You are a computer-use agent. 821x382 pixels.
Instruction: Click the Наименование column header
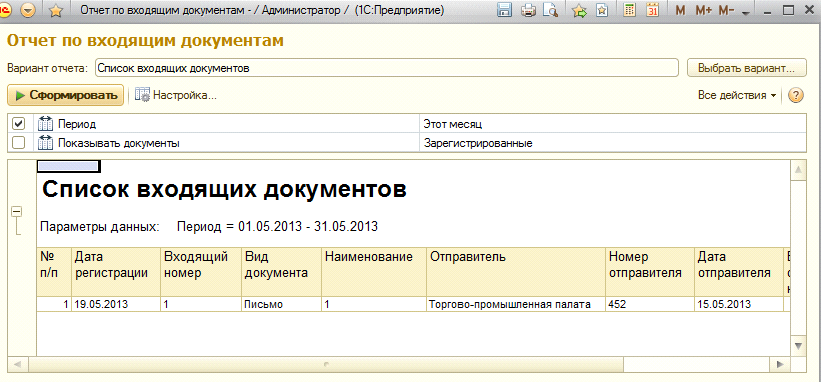pyautogui.click(x=374, y=272)
